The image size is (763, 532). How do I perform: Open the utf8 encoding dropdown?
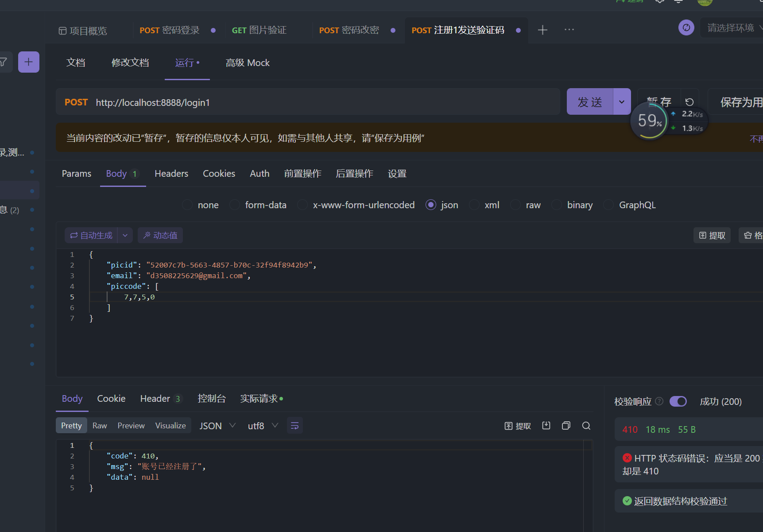click(263, 426)
